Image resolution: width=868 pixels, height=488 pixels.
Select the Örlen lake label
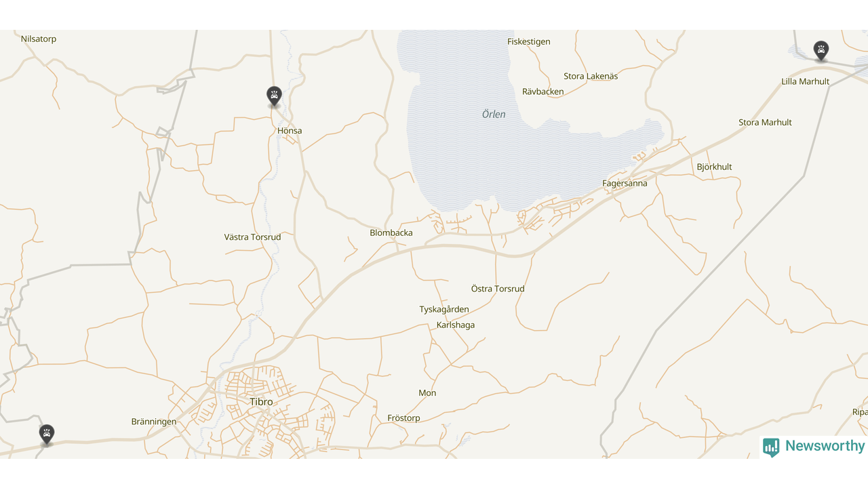click(x=494, y=115)
